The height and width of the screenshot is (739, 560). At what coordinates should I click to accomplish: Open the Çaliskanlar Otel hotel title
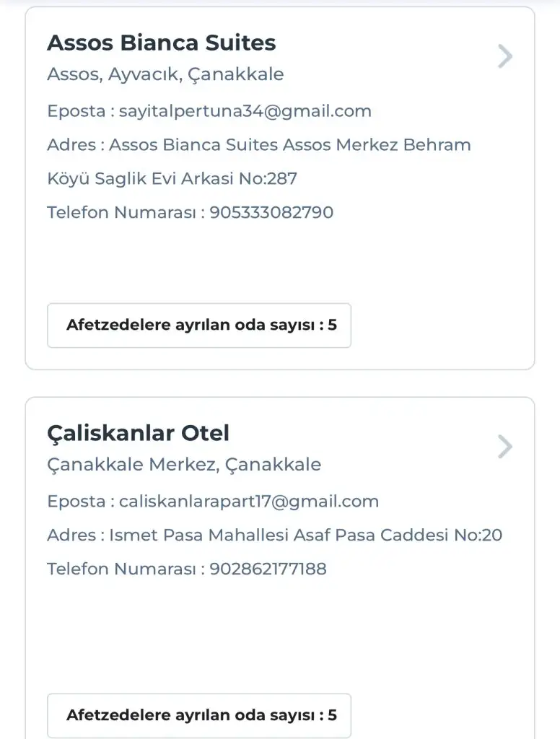pyautogui.click(x=138, y=433)
